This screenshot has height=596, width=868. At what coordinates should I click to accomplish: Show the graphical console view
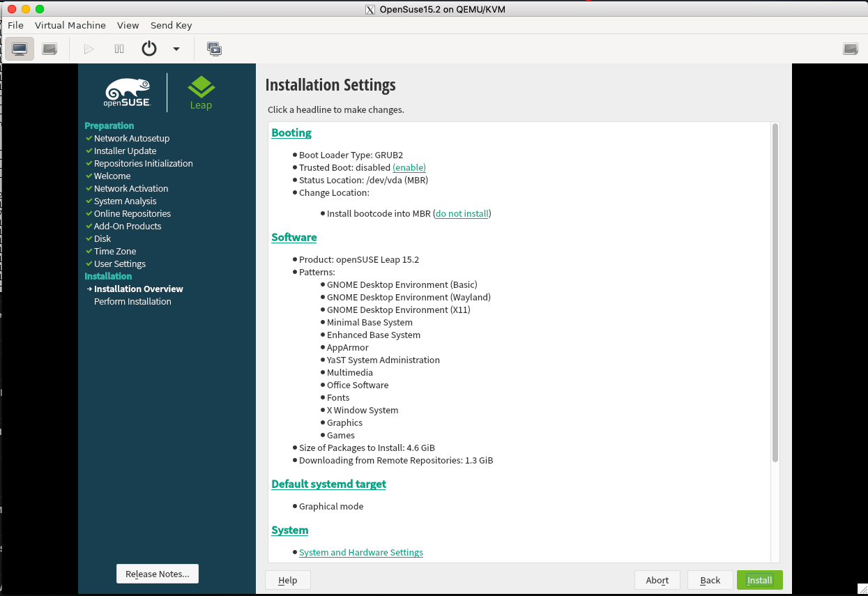[x=20, y=49]
